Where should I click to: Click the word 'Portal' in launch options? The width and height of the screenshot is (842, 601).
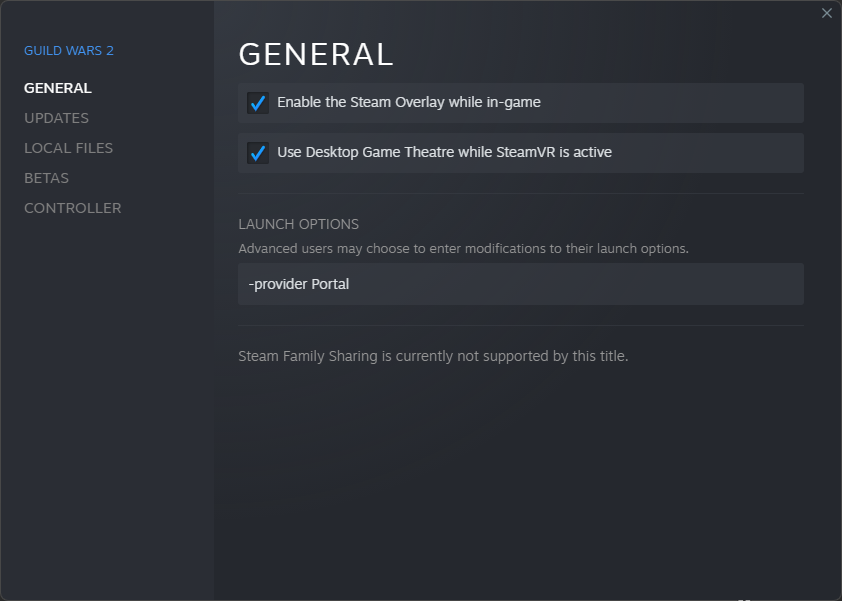[330, 284]
